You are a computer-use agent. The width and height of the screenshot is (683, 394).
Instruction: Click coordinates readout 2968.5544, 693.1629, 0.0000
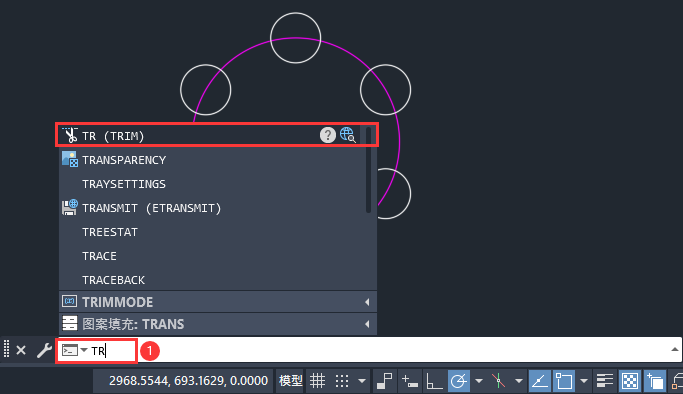point(188,381)
